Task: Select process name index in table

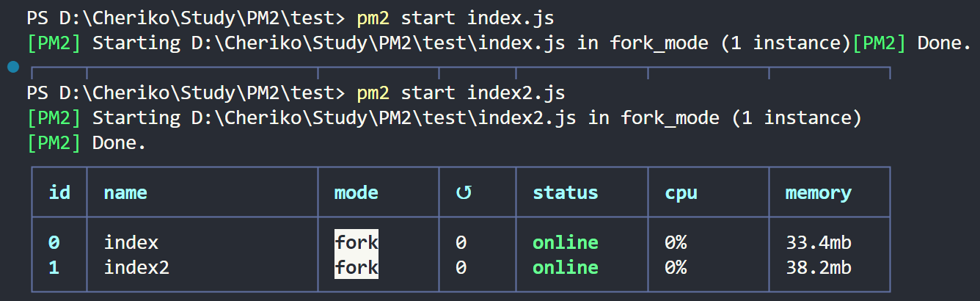Action: pyautogui.click(x=131, y=242)
